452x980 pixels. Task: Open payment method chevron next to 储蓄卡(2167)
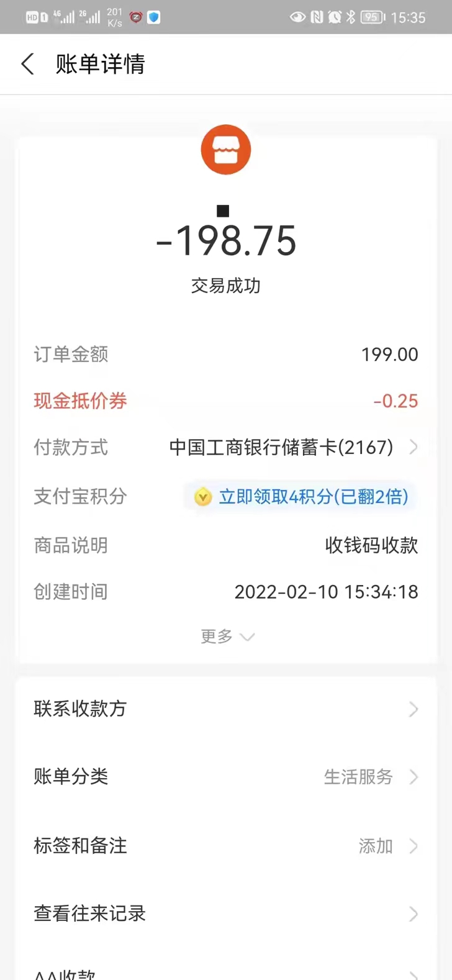click(x=414, y=447)
